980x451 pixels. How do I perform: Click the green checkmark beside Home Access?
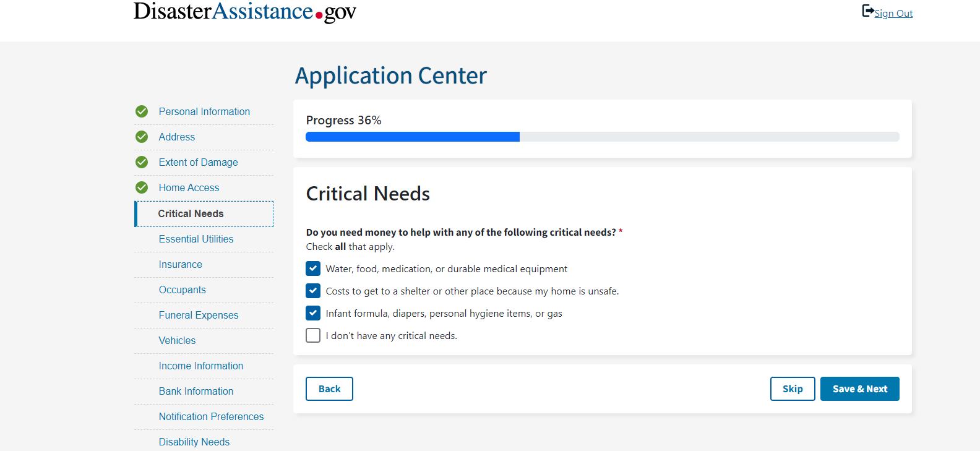142,187
